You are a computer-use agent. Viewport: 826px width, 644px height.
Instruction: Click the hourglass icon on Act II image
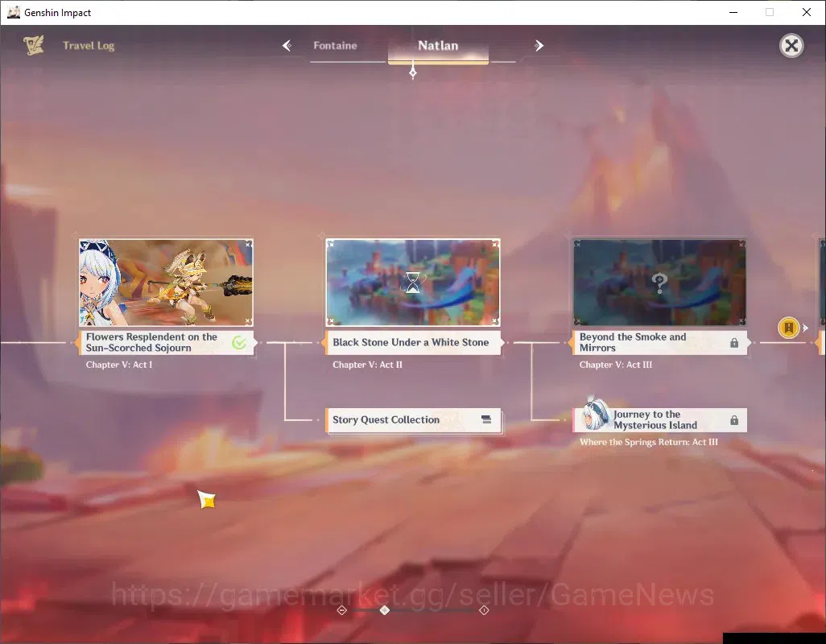413,283
